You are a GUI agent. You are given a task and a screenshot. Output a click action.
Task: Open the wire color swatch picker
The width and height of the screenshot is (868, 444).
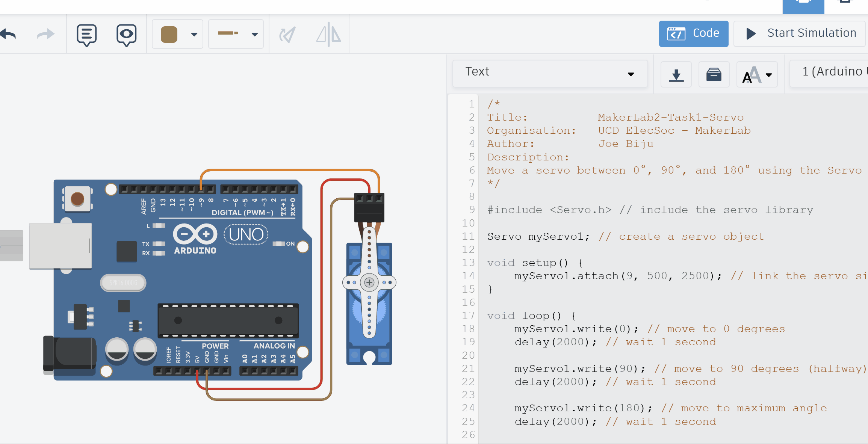[x=177, y=33]
